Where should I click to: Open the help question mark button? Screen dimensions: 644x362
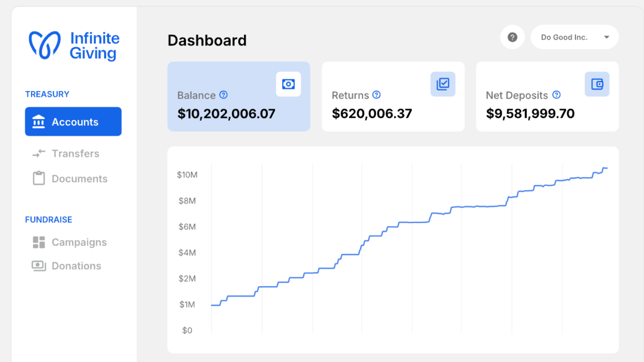[512, 37]
